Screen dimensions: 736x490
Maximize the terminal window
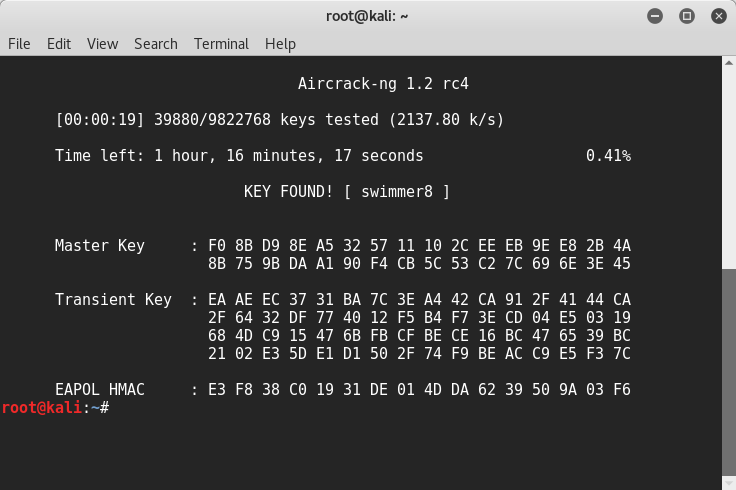pyautogui.click(x=687, y=16)
